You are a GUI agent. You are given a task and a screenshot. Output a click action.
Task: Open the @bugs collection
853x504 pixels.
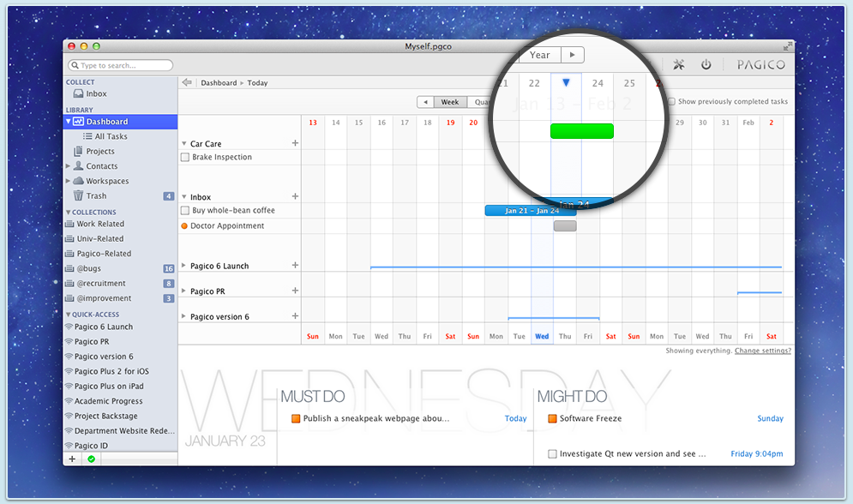(88, 268)
